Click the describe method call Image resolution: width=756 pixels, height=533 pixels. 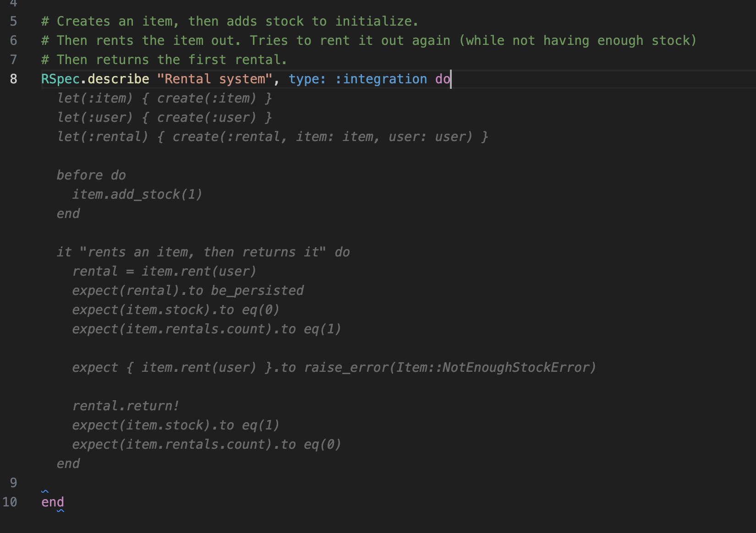pos(118,79)
